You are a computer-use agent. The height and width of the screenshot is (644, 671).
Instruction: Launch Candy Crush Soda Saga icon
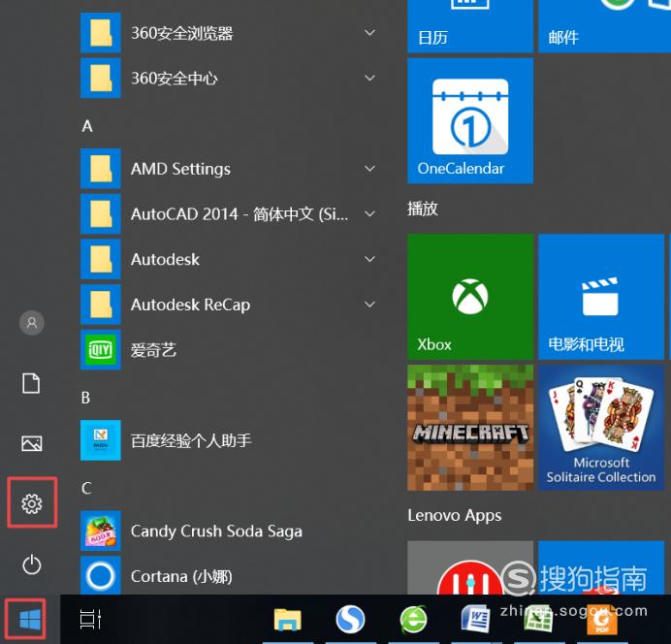click(101, 531)
